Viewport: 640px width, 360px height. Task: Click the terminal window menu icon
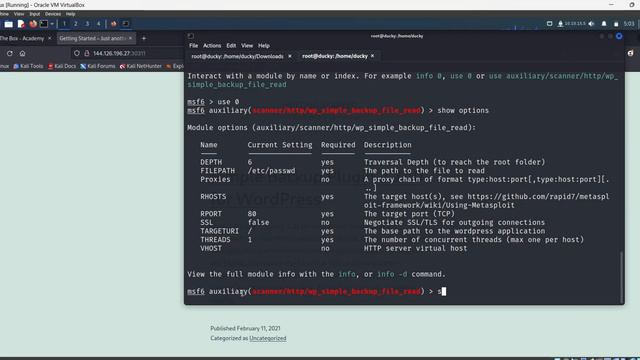[x=191, y=36]
